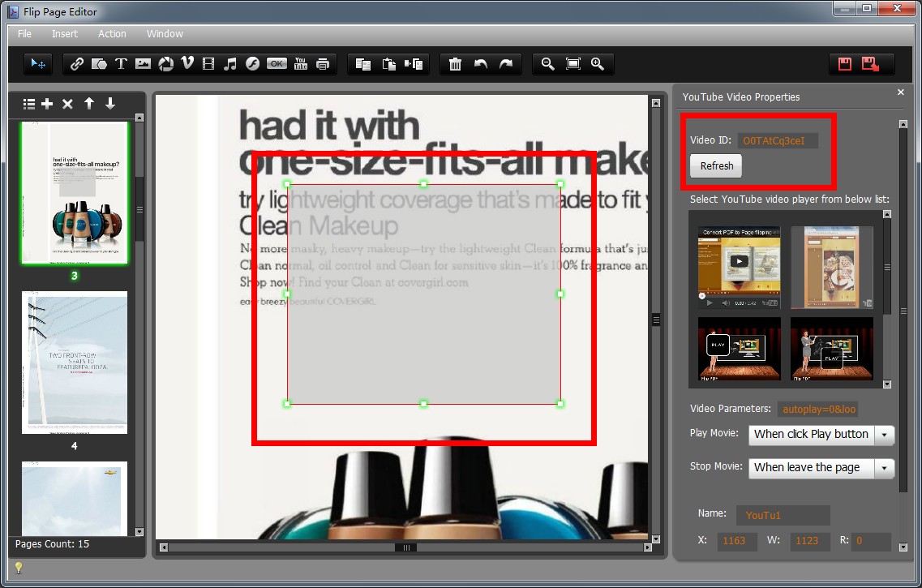The width and height of the screenshot is (922, 588).
Task: Choose the brown book player skin thumbnail
Action: [x=831, y=268]
